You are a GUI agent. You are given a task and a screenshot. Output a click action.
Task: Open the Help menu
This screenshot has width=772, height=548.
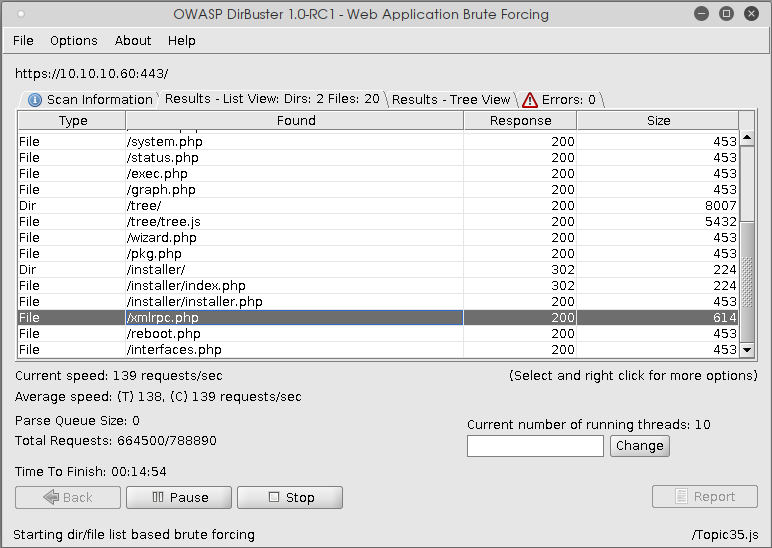[182, 40]
